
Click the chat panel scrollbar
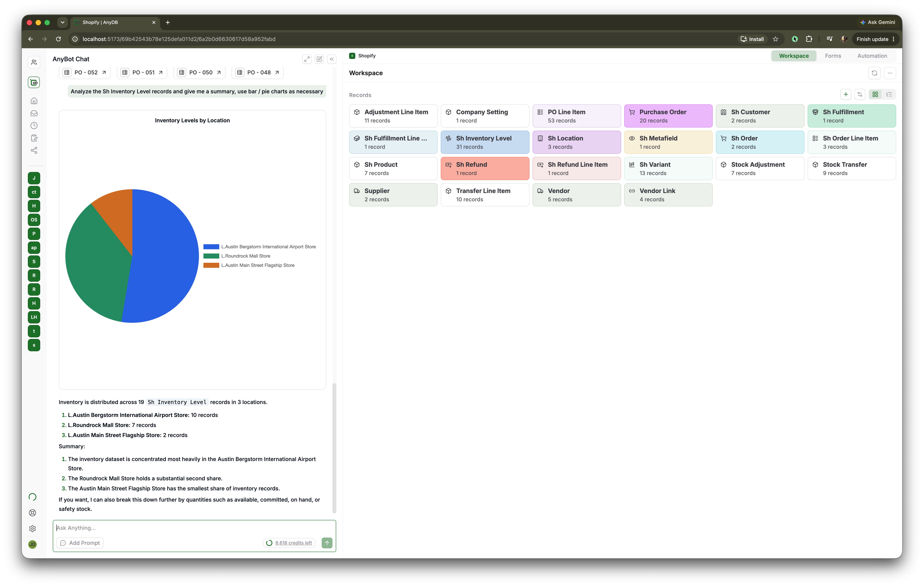click(x=334, y=448)
